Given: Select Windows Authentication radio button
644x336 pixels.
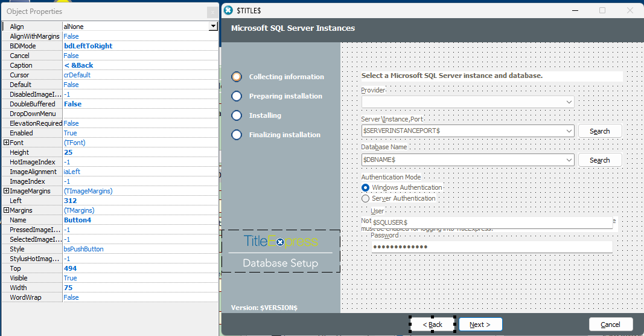Looking at the screenshot, I should (x=365, y=187).
